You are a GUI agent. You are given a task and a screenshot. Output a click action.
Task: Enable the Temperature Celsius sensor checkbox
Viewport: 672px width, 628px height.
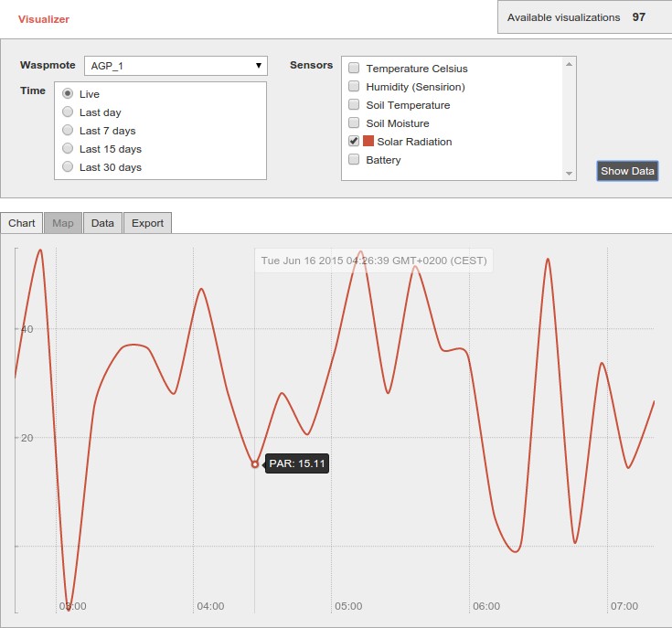click(x=354, y=69)
